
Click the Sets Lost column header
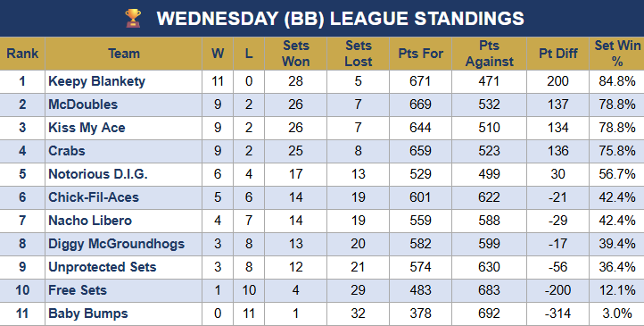(359, 54)
